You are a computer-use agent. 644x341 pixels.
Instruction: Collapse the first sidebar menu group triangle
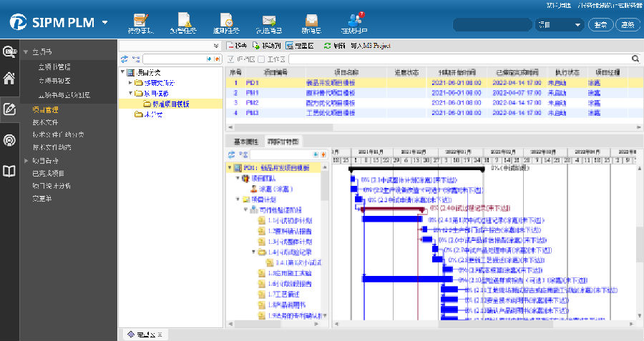26,52
